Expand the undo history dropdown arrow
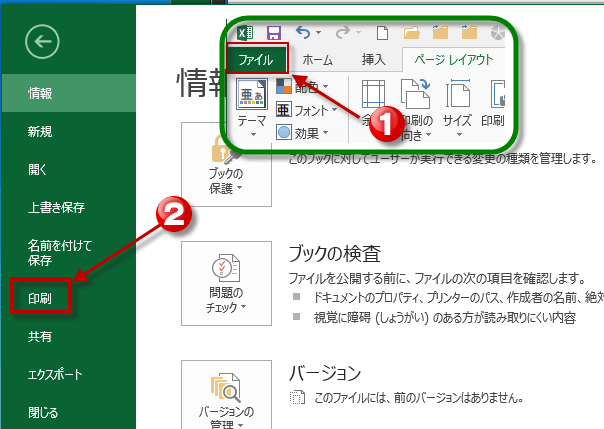This screenshot has width=604, height=429. pos(319,33)
